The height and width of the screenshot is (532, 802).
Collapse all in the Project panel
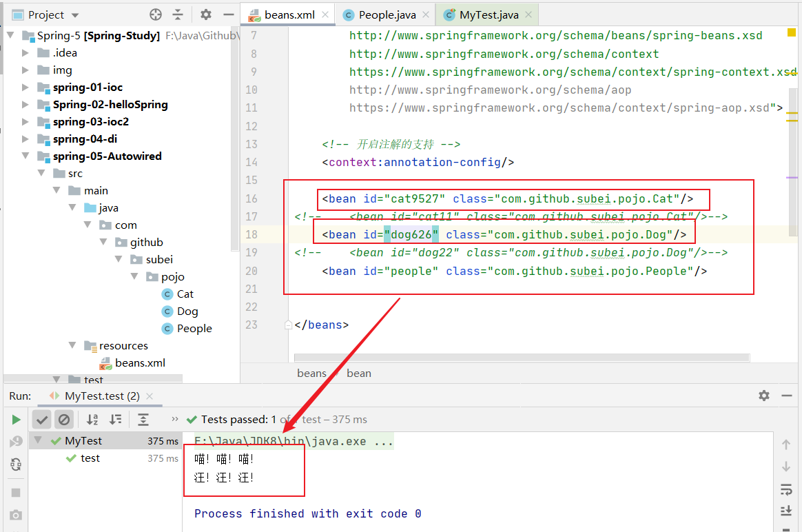point(178,14)
